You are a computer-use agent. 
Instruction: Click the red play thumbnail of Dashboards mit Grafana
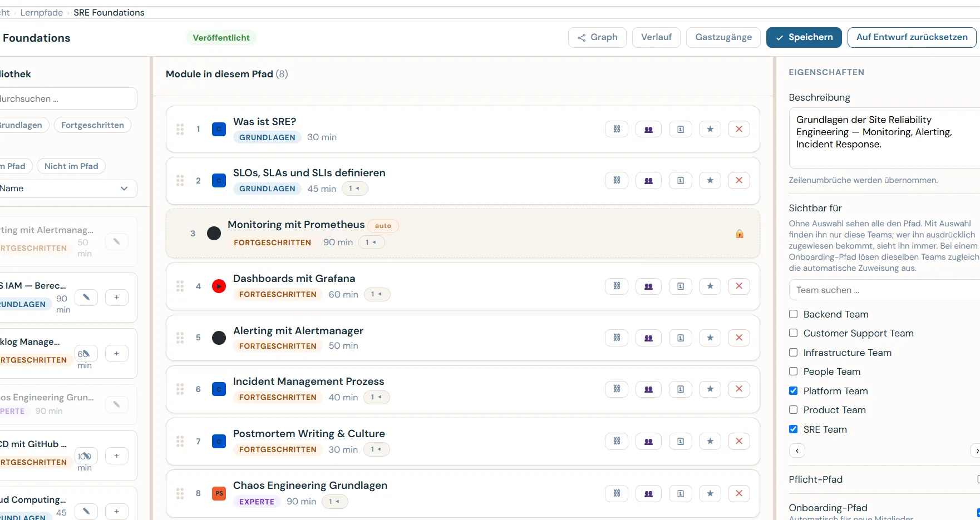click(x=219, y=286)
